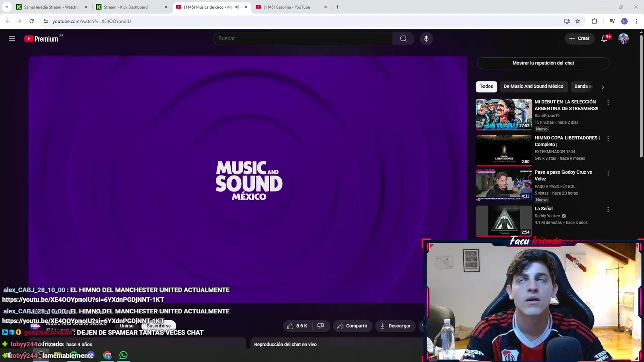Click the Compartir button
Screen dimensions: 644x362
352,326
